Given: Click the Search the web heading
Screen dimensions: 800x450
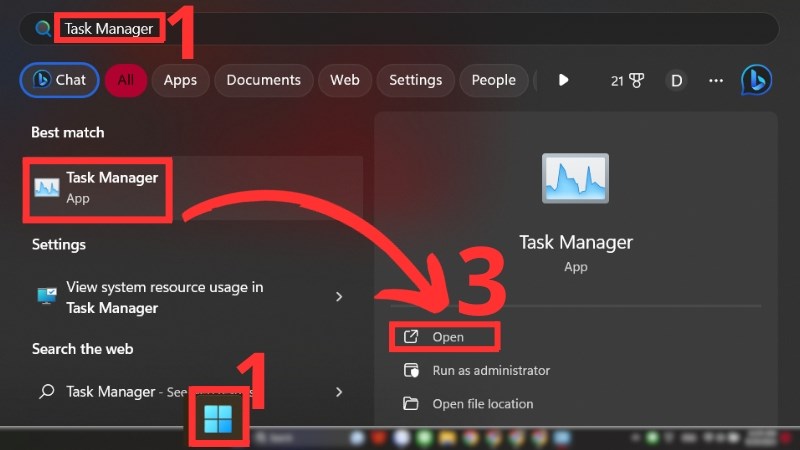Looking at the screenshot, I should point(83,349).
